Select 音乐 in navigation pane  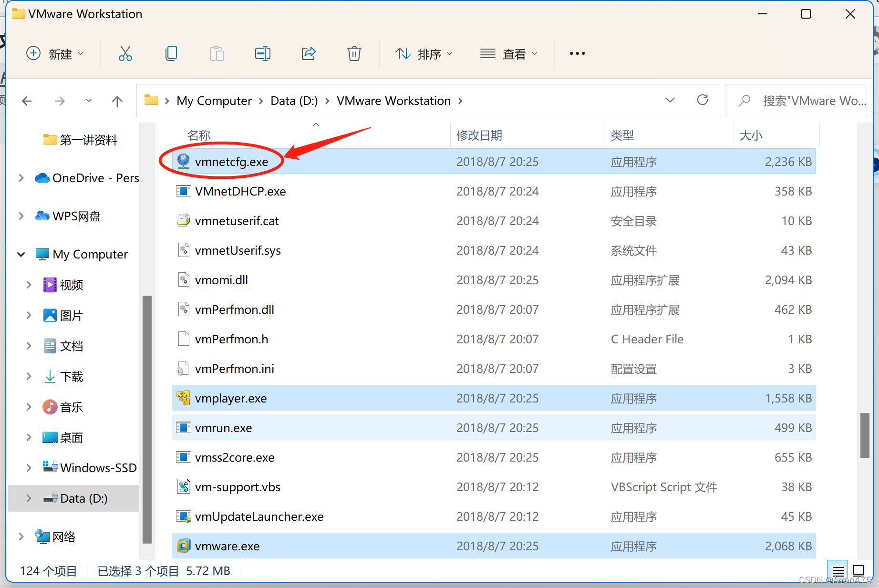click(x=63, y=407)
